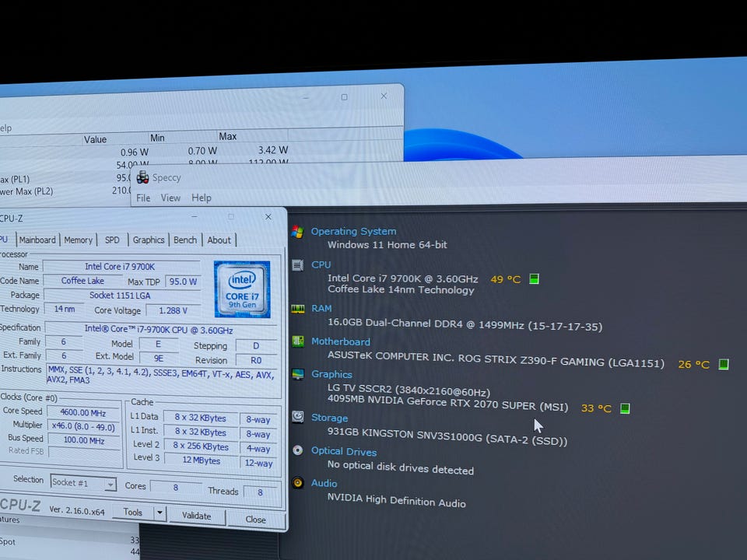This screenshot has height=560, width=747.
Task: Open the CPU section link in Speccy
Action: (x=321, y=264)
